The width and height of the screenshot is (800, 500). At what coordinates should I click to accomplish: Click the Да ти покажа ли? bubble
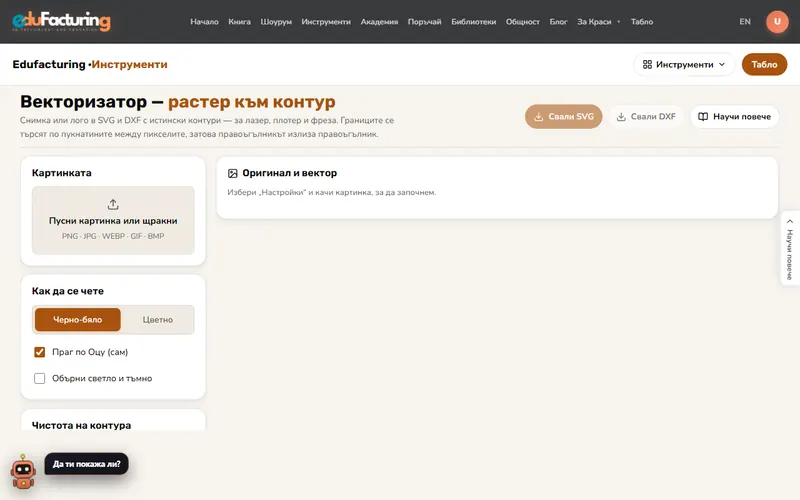coord(87,464)
